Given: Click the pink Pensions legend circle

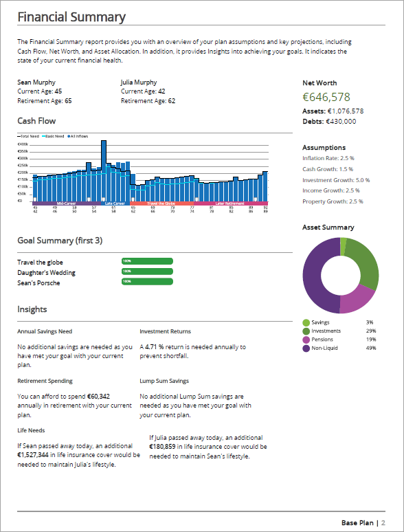Looking at the screenshot, I should click(306, 340).
